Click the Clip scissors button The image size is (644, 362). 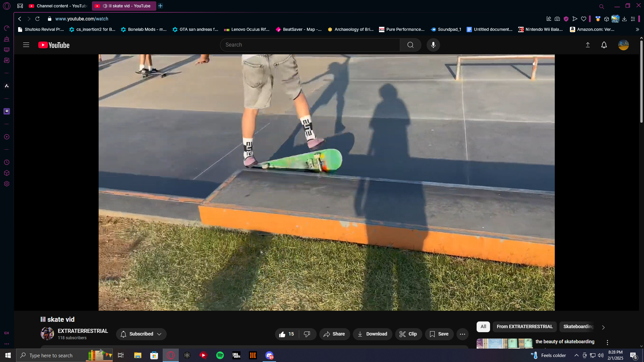(408, 334)
